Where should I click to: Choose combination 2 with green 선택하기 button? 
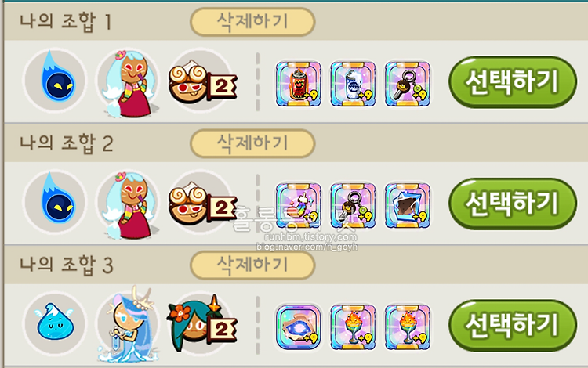point(512,204)
